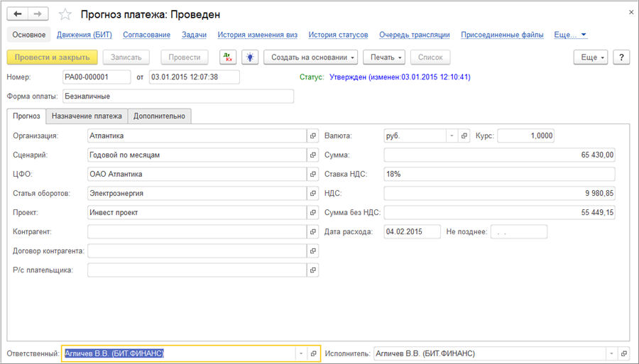Open the История статусов link

coord(338,35)
